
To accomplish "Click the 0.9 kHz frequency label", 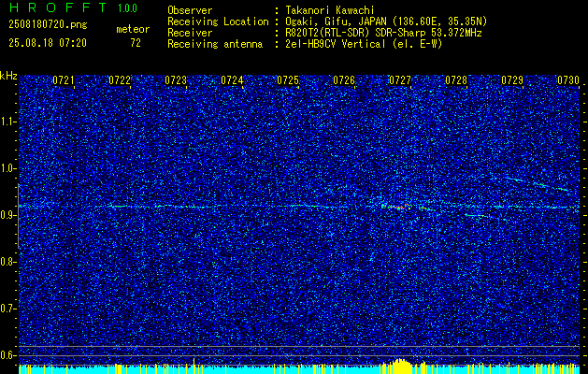I will [7, 215].
